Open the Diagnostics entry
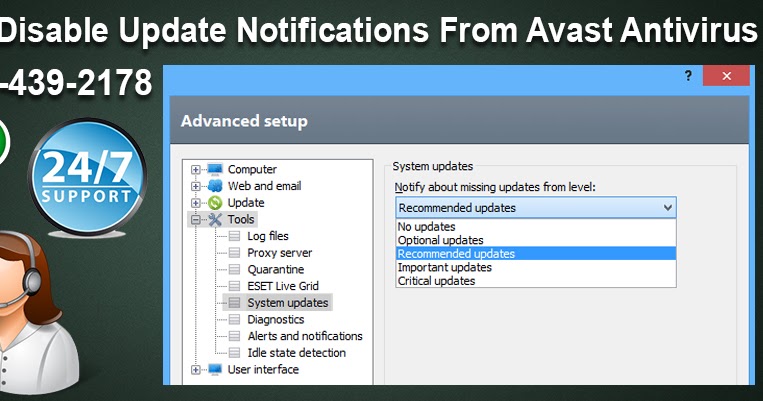Screen dimensions: 763x401 (x=275, y=320)
